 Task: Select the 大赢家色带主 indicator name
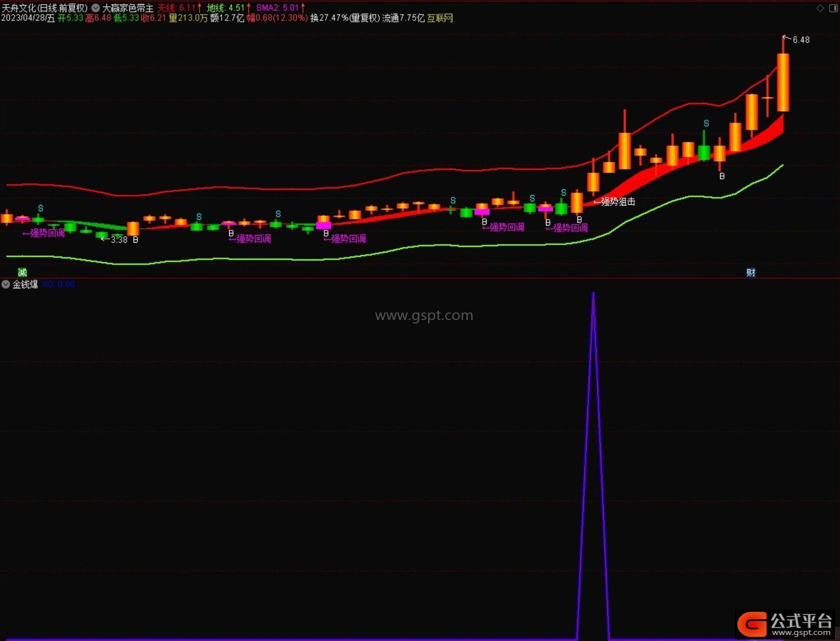[x=128, y=8]
